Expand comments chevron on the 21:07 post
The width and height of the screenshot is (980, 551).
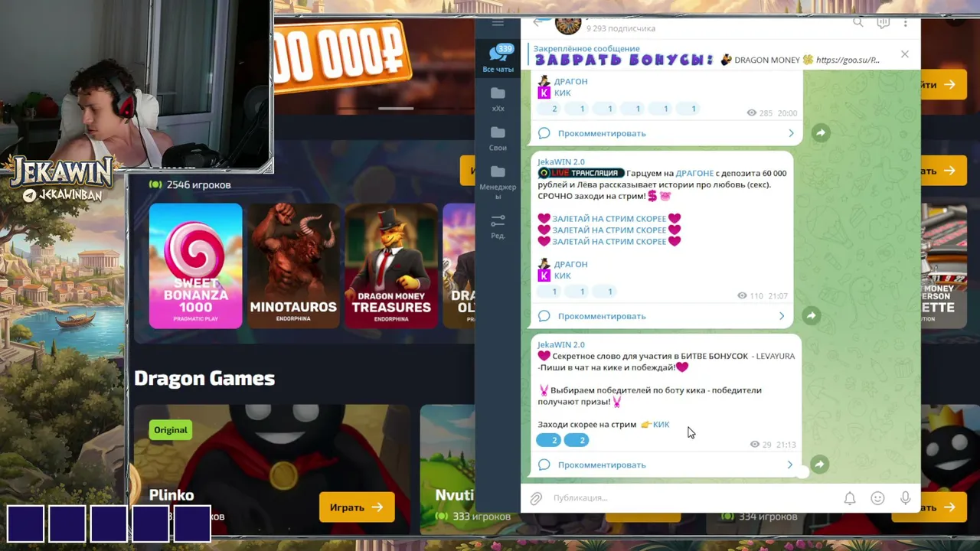[781, 316]
